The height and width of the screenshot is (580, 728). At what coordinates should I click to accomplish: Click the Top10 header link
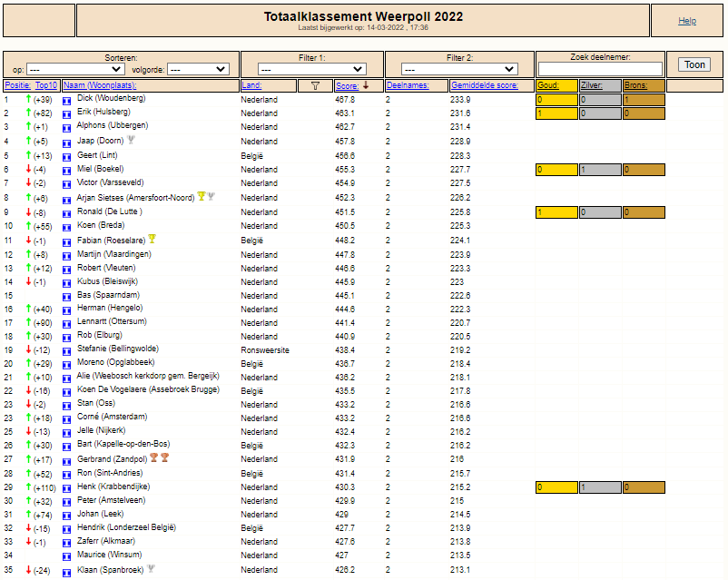click(46, 85)
